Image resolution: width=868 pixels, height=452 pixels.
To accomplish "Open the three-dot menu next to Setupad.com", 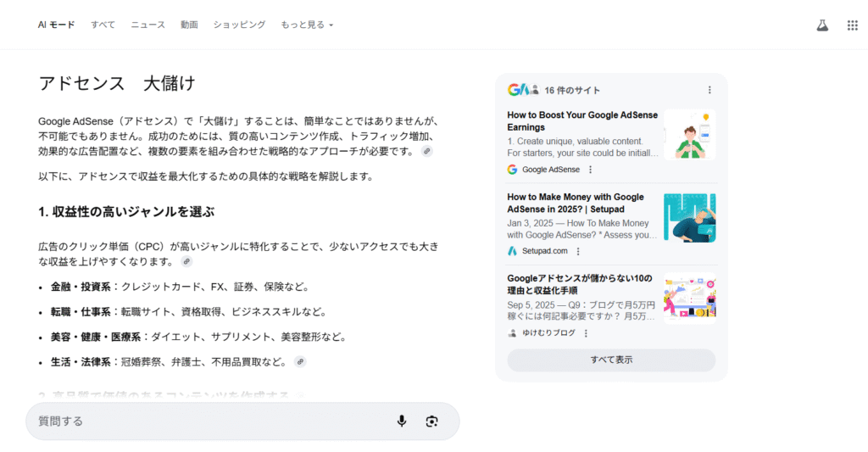I will click(x=578, y=251).
